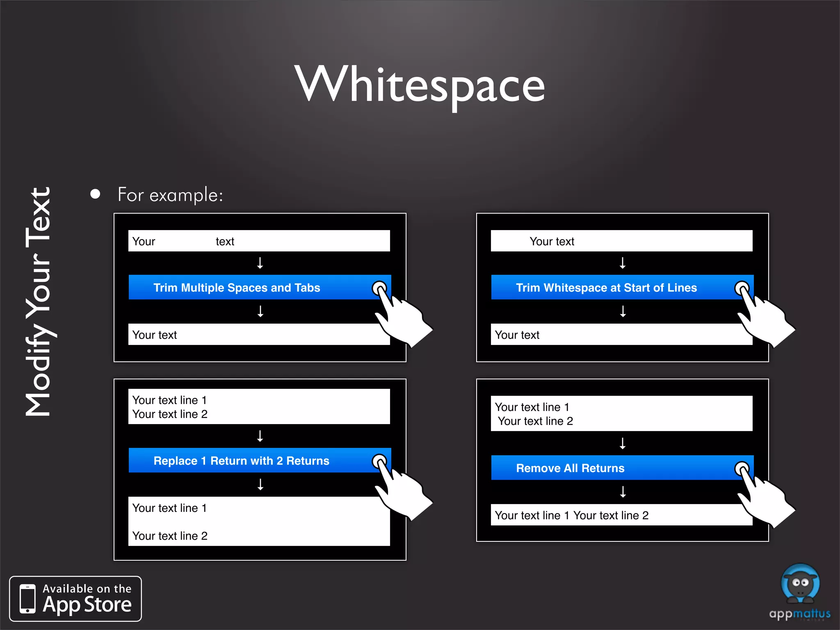The width and height of the screenshot is (840, 630).
Task: Click the output field under Trim Whitespace at Start
Action: [622, 334]
